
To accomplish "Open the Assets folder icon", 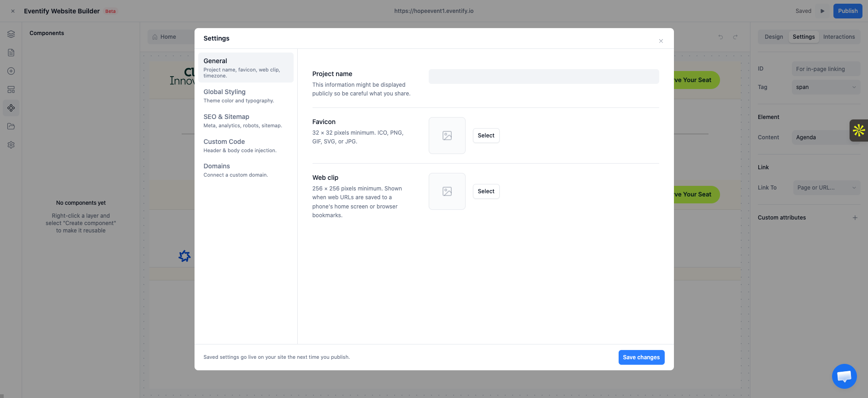I will point(11,126).
